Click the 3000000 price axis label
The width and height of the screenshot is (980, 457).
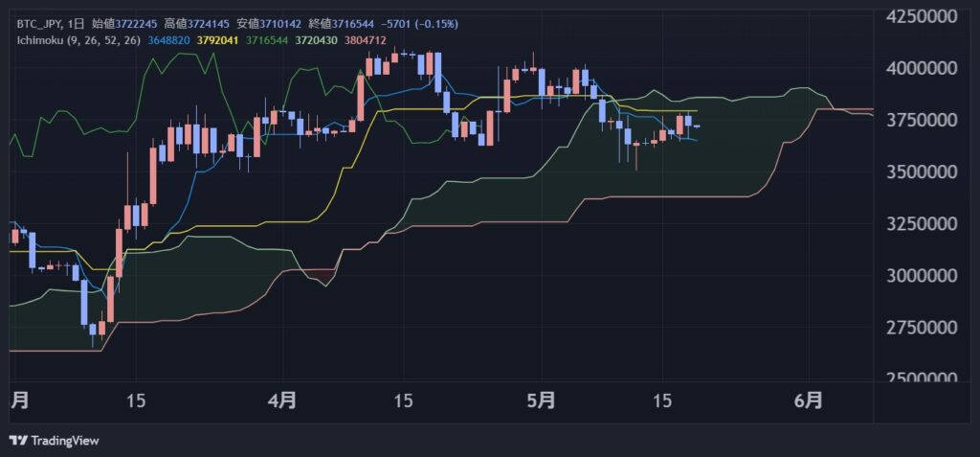922,276
